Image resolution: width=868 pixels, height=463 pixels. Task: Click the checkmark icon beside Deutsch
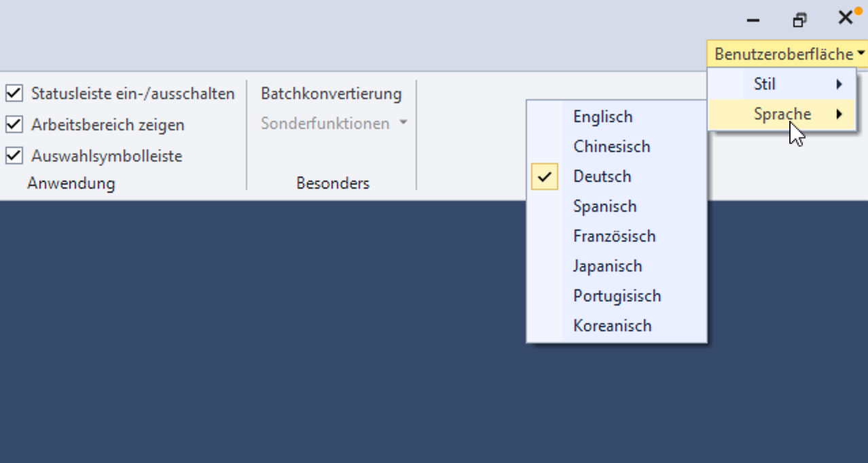click(x=545, y=177)
